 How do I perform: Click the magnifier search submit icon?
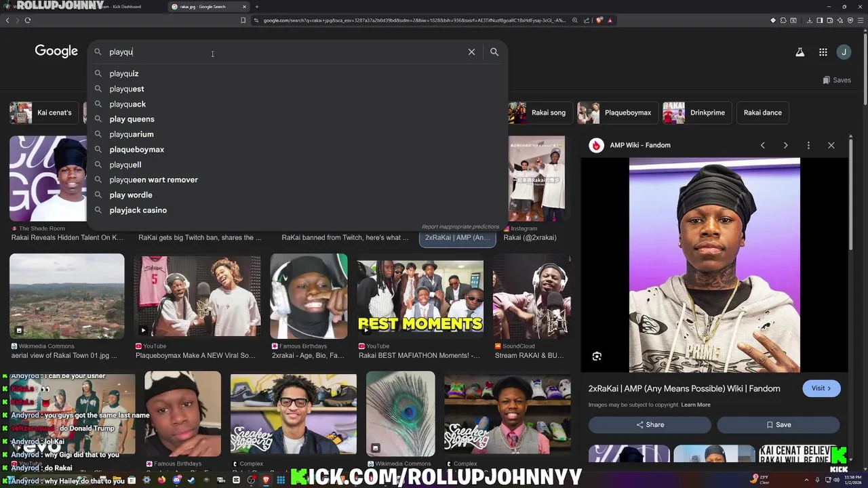(x=494, y=52)
